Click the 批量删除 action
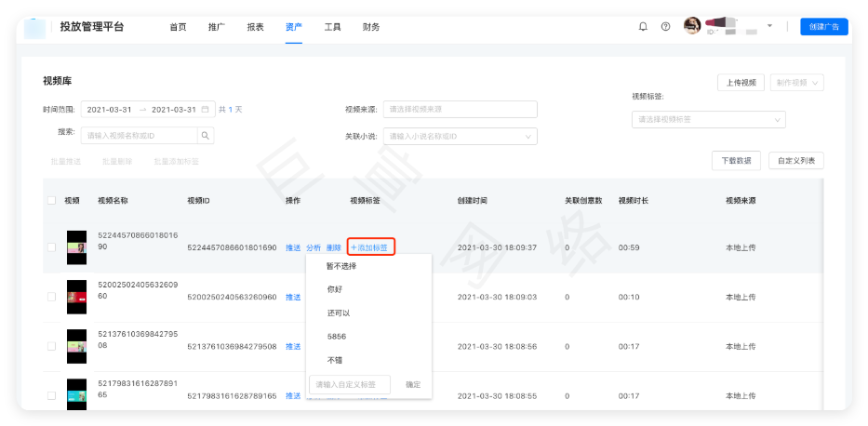 tap(117, 162)
